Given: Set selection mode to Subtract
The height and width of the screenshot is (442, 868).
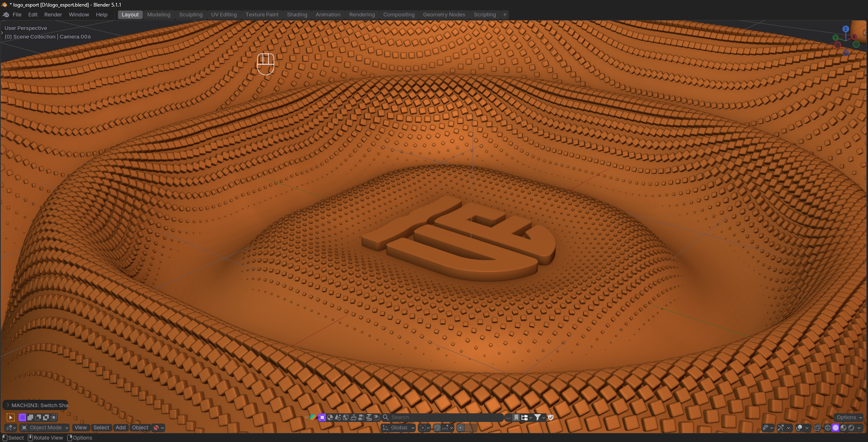Looking at the screenshot, I should click(x=38, y=417).
